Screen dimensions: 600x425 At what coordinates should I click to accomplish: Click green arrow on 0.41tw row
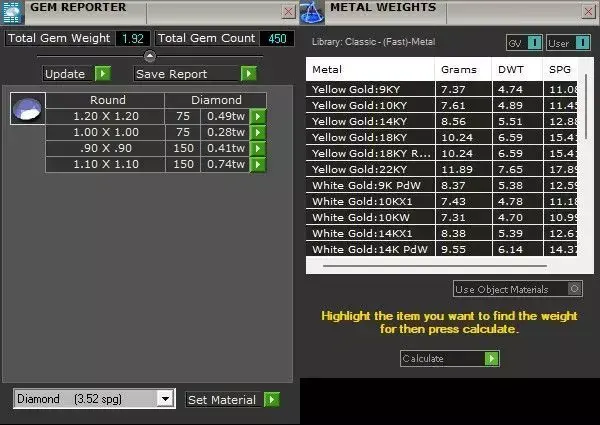click(258, 148)
